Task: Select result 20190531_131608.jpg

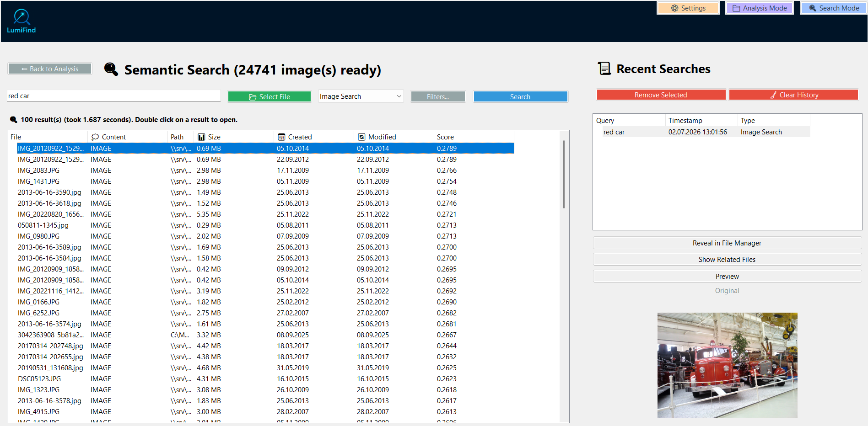Action: pyautogui.click(x=265, y=368)
